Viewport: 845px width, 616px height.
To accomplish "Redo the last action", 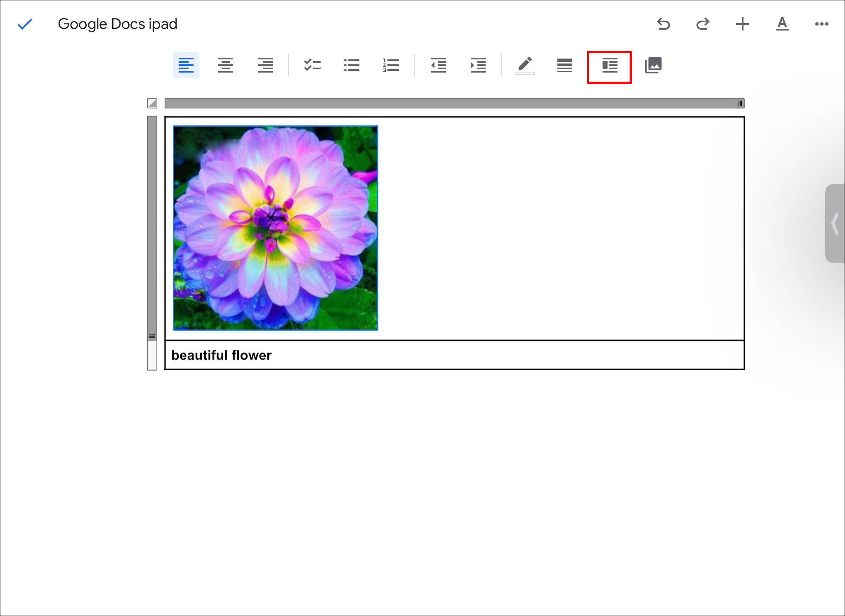I will click(x=703, y=24).
